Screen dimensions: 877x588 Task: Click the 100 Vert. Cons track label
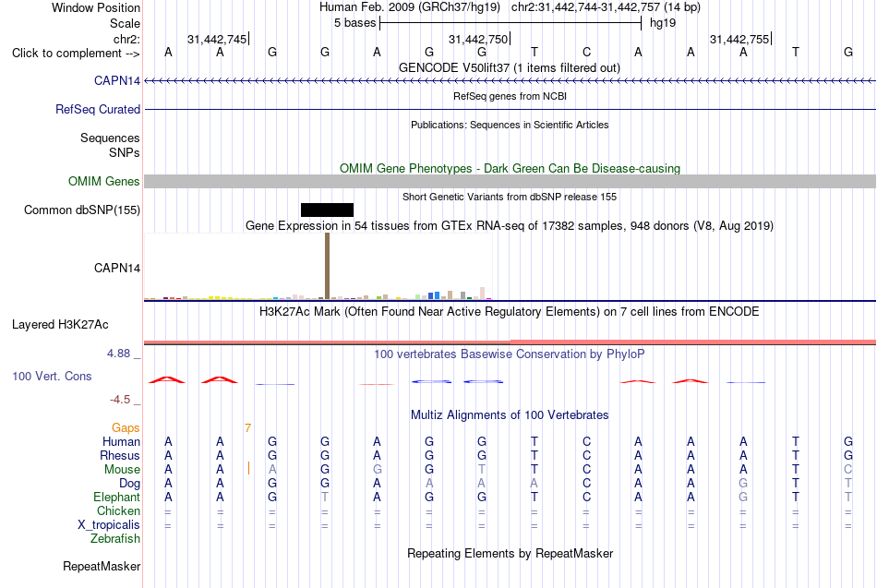tap(52, 376)
